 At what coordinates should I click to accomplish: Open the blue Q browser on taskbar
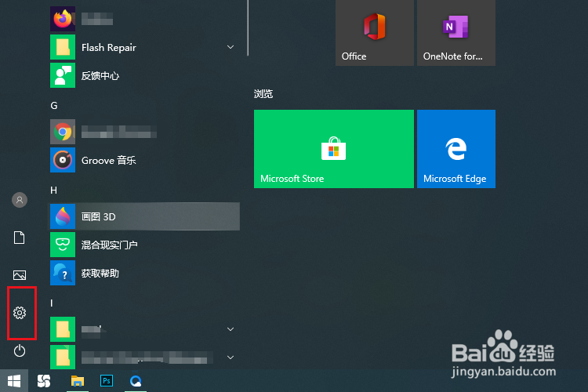(136, 381)
